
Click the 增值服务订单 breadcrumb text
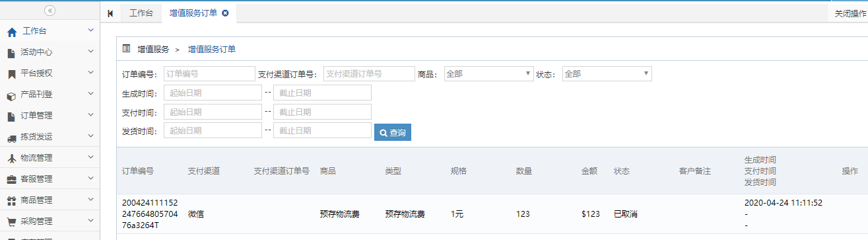pos(212,49)
